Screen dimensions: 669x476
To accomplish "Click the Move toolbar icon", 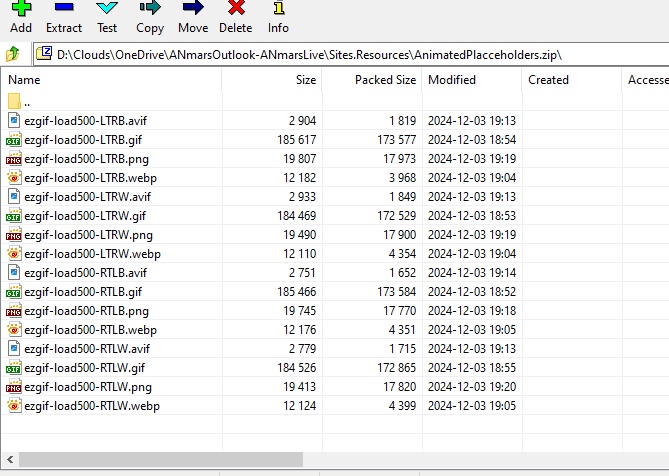I will pos(193,10).
